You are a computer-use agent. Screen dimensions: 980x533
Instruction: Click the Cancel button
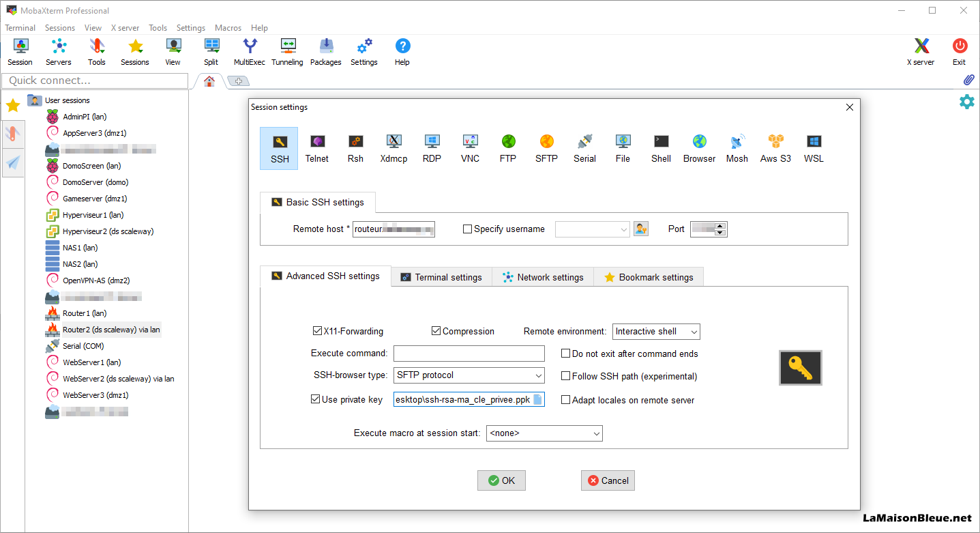(608, 480)
